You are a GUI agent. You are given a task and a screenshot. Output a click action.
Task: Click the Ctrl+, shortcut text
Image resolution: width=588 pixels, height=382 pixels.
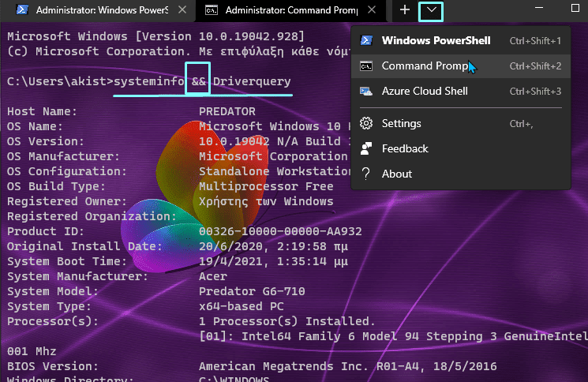click(x=521, y=124)
